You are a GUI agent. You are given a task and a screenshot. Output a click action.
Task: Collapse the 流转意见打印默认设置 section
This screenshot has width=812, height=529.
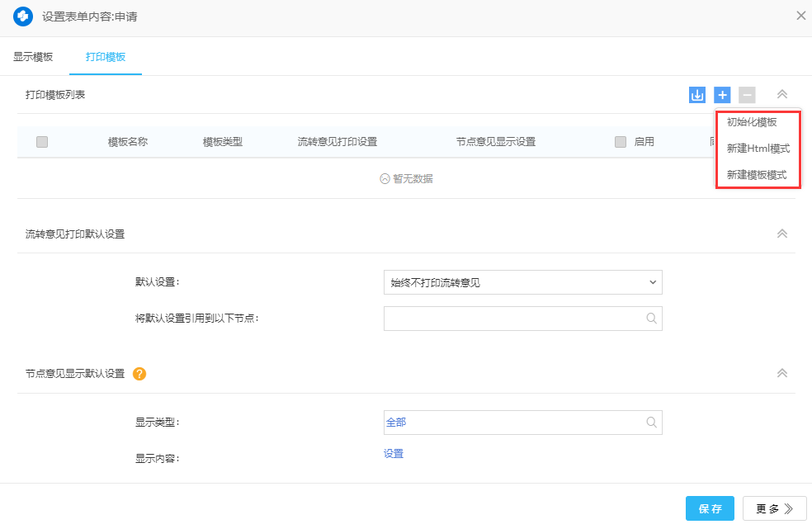point(782,234)
